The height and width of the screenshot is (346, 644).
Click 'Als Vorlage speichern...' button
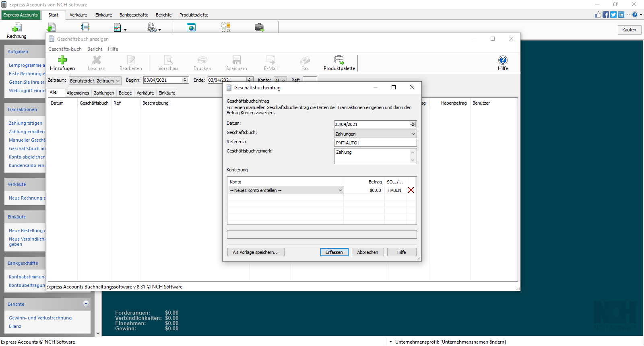pos(256,252)
